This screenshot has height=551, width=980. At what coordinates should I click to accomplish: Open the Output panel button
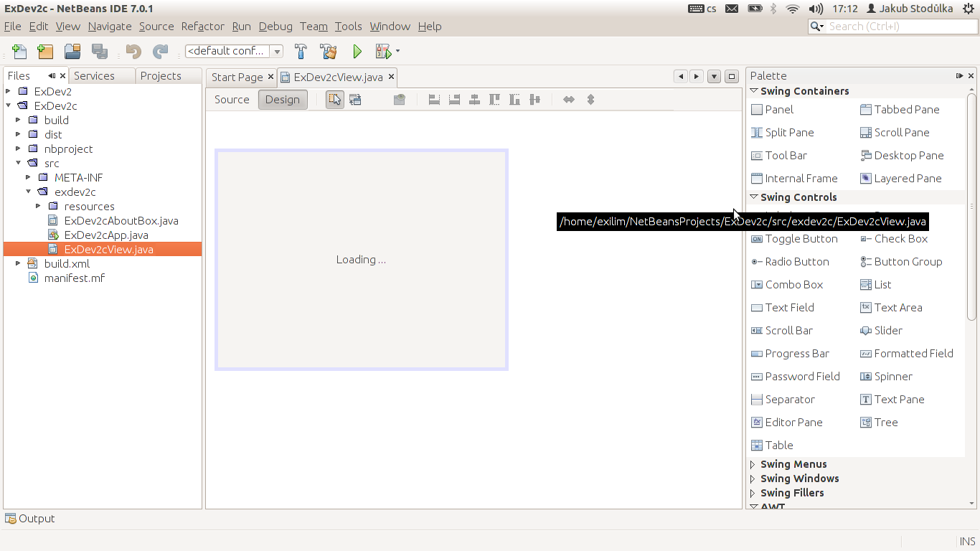(x=29, y=519)
